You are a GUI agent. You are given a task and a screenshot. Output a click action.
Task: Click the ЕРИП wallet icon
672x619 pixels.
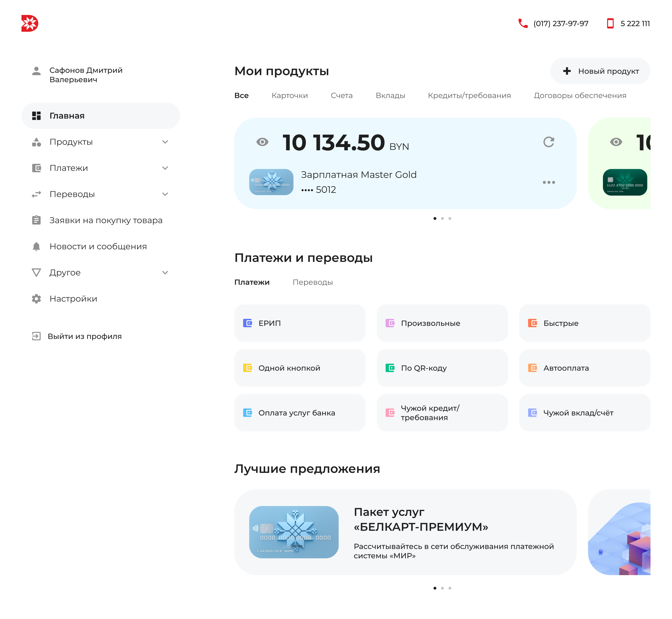(247, 323)
